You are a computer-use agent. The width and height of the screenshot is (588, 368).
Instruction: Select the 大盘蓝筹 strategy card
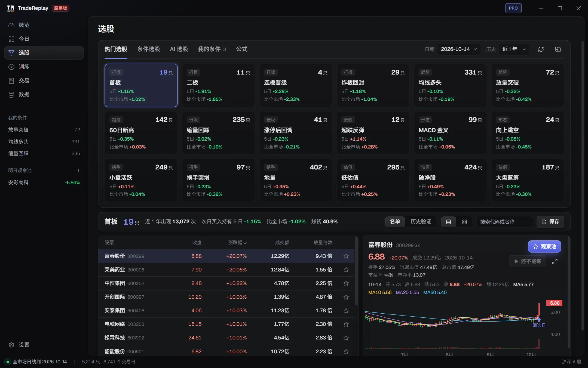point(528,180)
